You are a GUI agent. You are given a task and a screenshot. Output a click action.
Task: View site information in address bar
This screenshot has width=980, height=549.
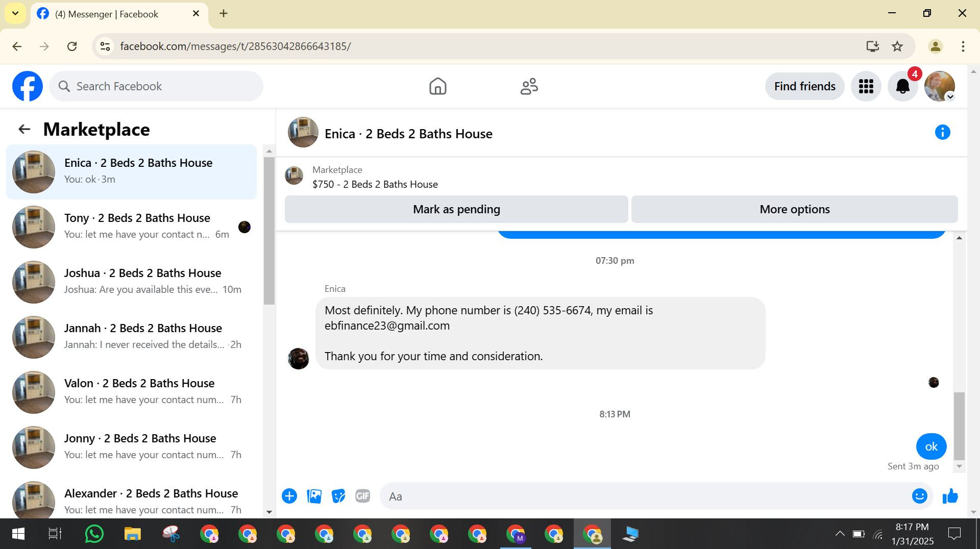coord(105,46)
